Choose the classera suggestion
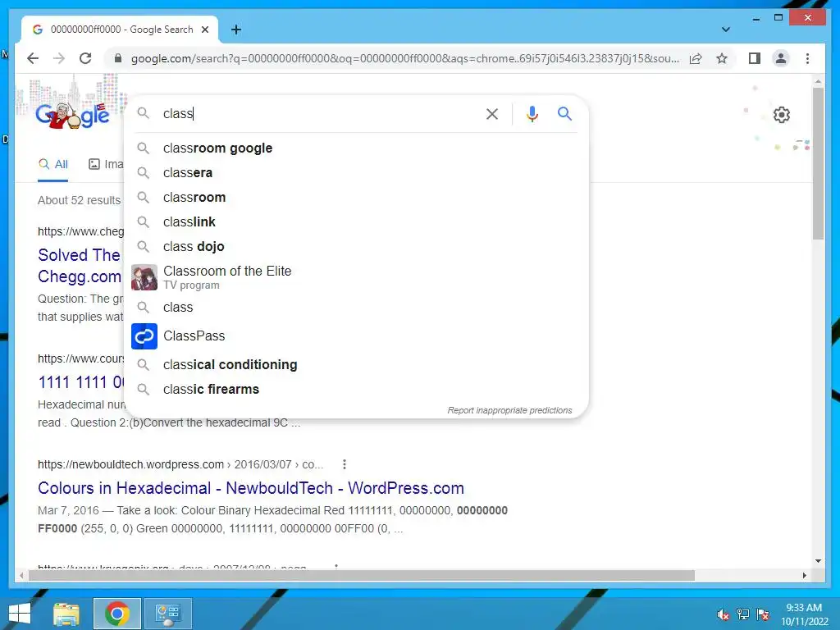 pos(356,172)
